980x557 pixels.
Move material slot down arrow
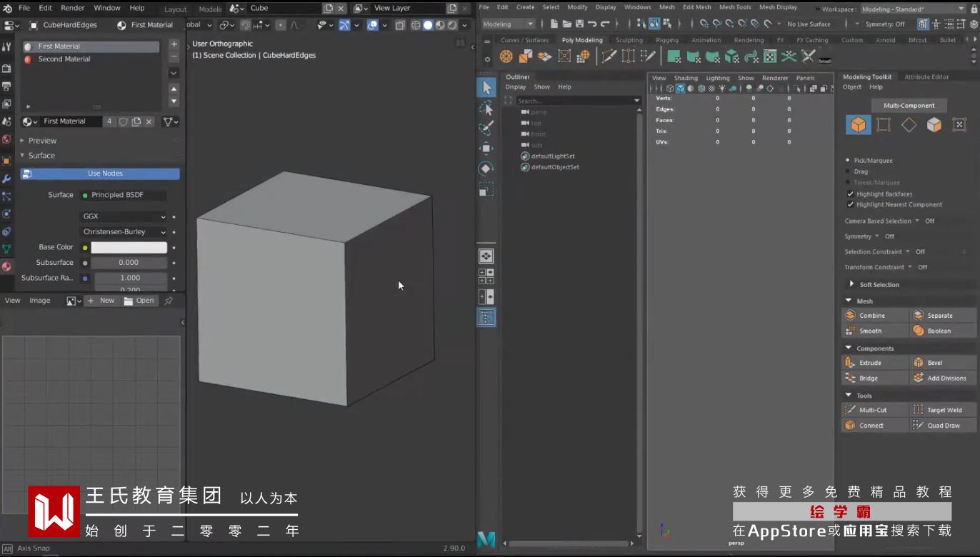[174, 101]
